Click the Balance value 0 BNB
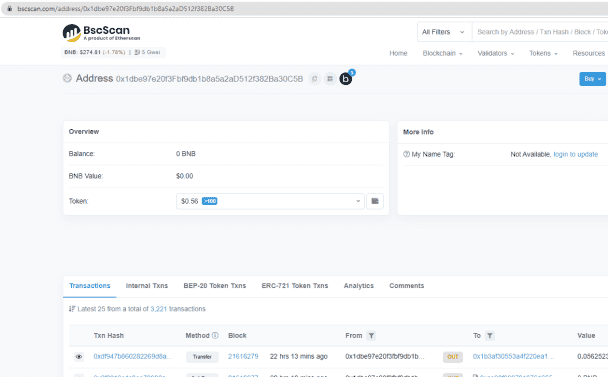 click(x=186, y=154)
